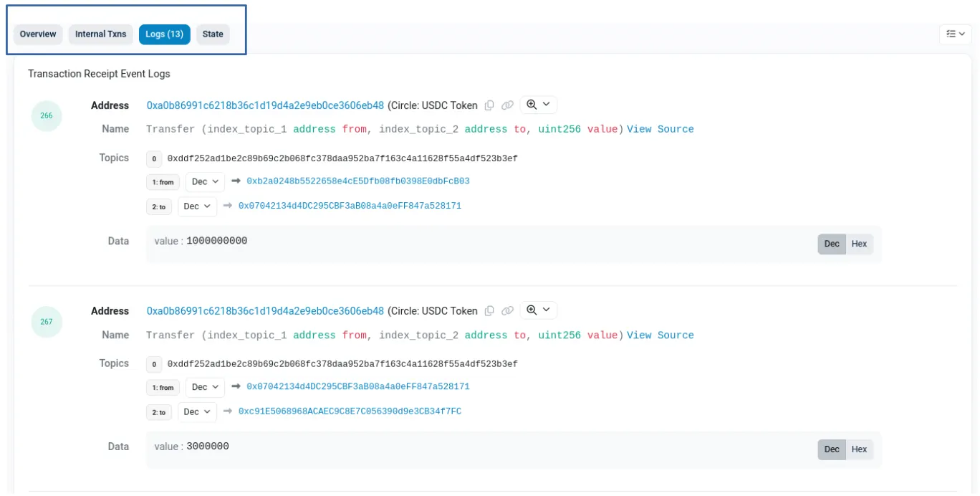Screen dimensions: 980x496
Task: Click the permalink icon in log 267
Action: tap(507, 310)
